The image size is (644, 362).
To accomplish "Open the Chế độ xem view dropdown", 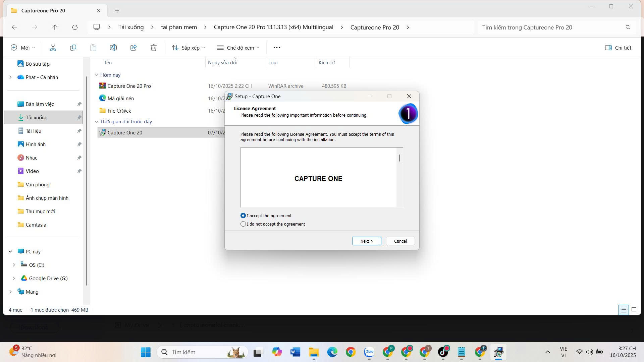I will tap(238, 48).
